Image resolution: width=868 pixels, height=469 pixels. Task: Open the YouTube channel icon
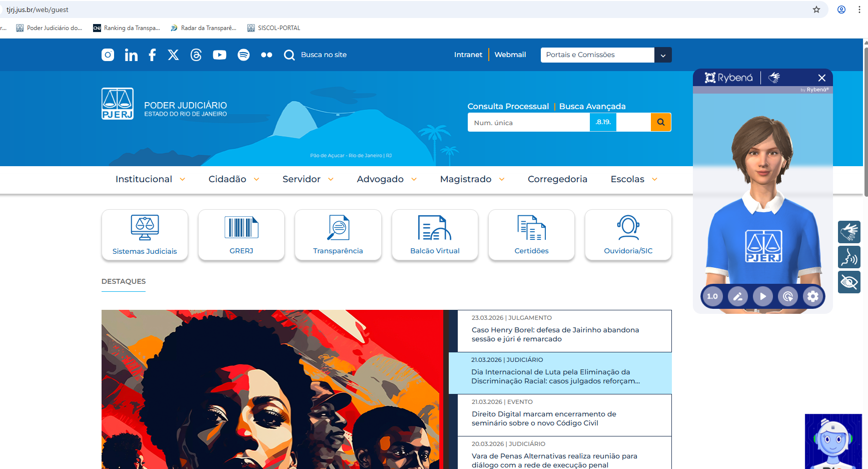(219, 55)
